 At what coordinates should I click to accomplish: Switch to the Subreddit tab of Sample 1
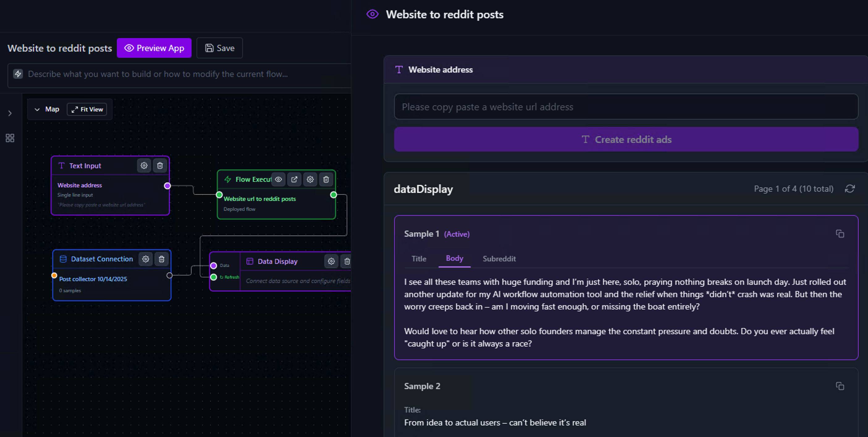click(x=499, y=259)
